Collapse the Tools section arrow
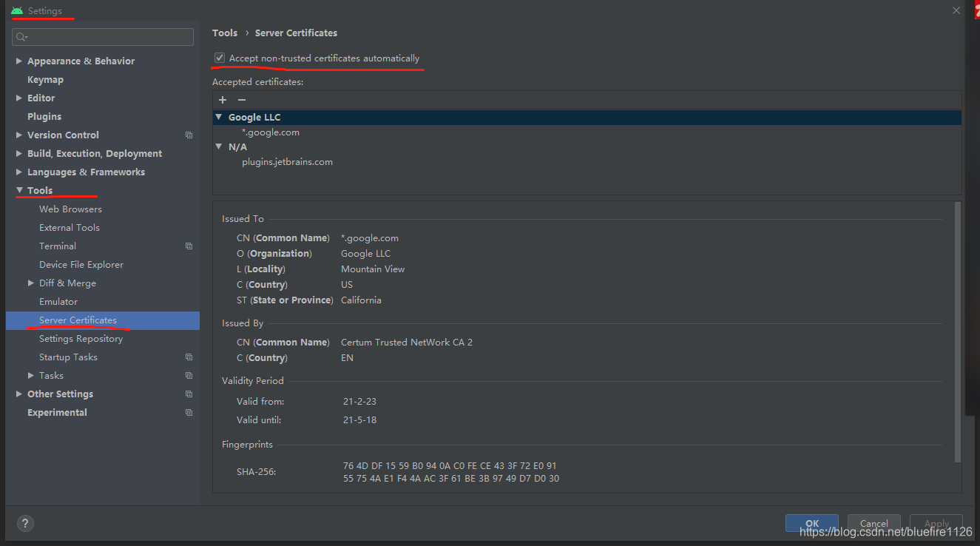 click(x=19, y=191)
